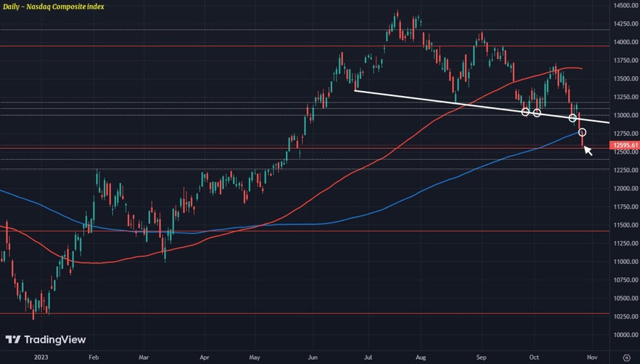Click the Jul label on time axis
The image size is (640, 364).
coord(368,357)
